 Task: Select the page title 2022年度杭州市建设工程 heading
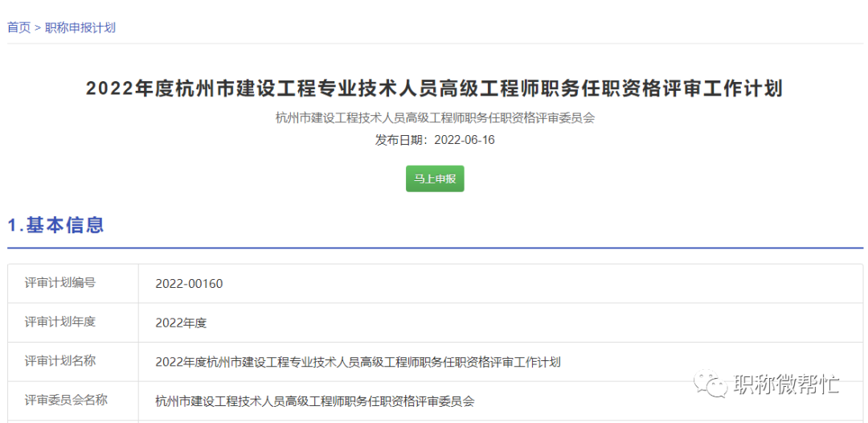coord(434,88)
